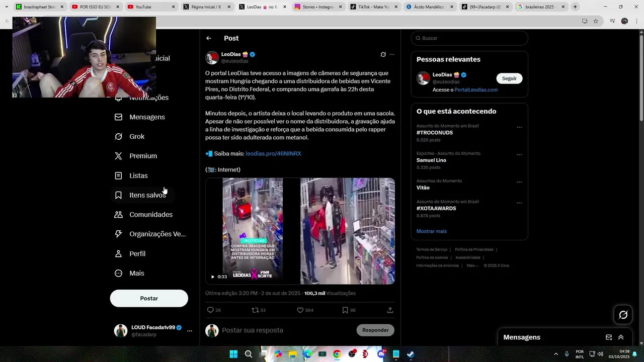This screenshot has height=362, width=644.
Task: Switch to the Página Inicial / X tab
Action: point(206,7)
